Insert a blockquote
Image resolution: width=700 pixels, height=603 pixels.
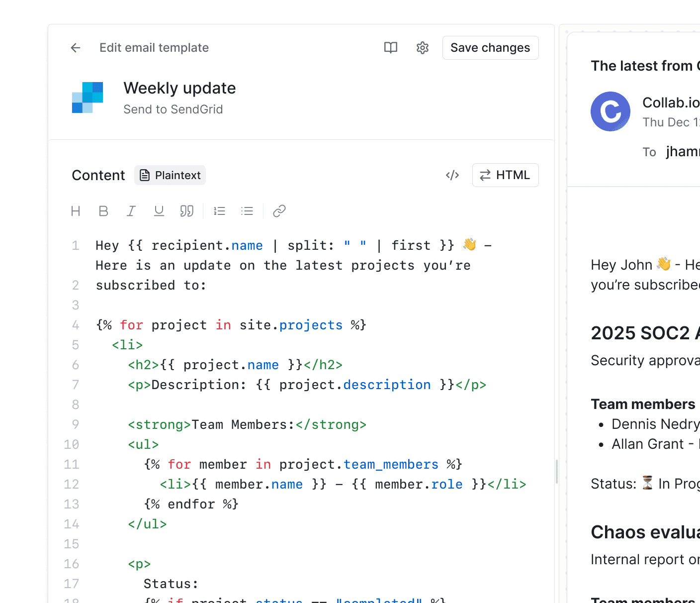pyautogui.click(x=187, y=211)
